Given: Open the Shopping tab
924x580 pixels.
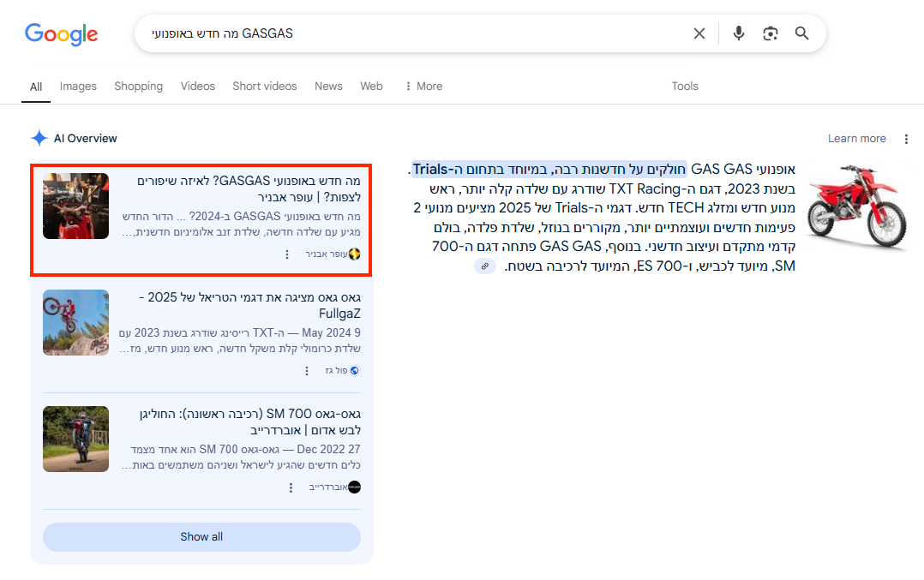Looking at the screenshot, I should [139, 86].
